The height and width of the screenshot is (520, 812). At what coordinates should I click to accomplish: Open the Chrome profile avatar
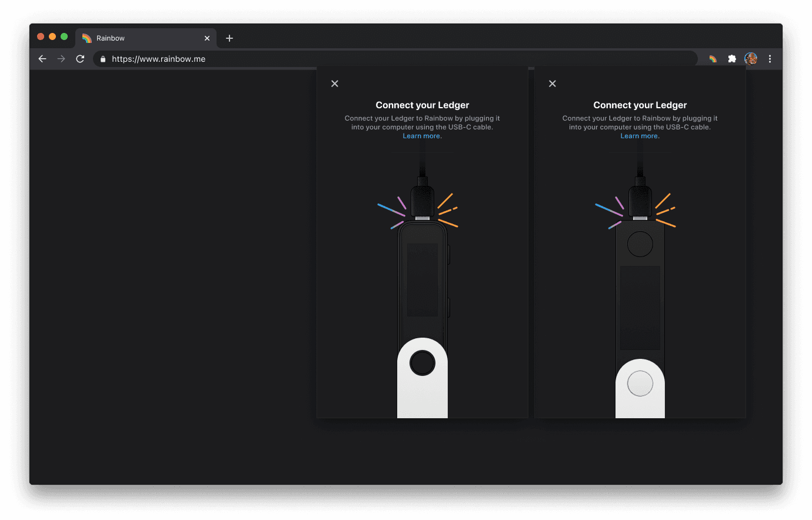click(x=751, y=59)
